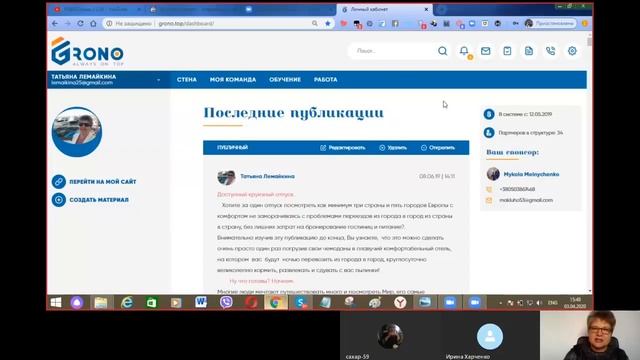Click the large round profile photo
The image size is (640, 360).
click(x=77, y=132)
